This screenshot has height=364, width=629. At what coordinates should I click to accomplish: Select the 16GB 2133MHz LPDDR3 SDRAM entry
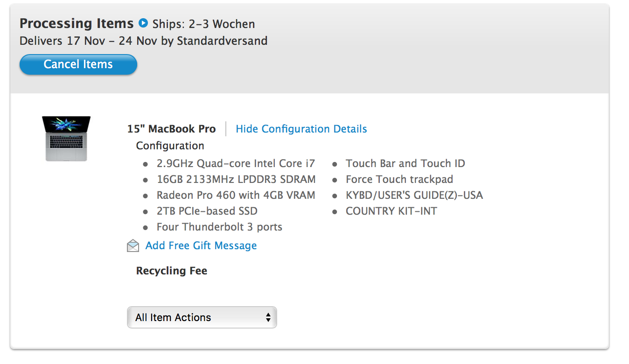[236, 179]
